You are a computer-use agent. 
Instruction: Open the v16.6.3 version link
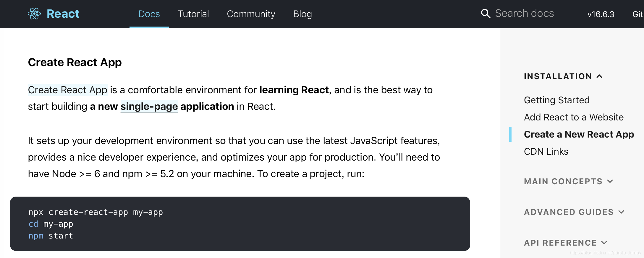(x=601, y=14)
